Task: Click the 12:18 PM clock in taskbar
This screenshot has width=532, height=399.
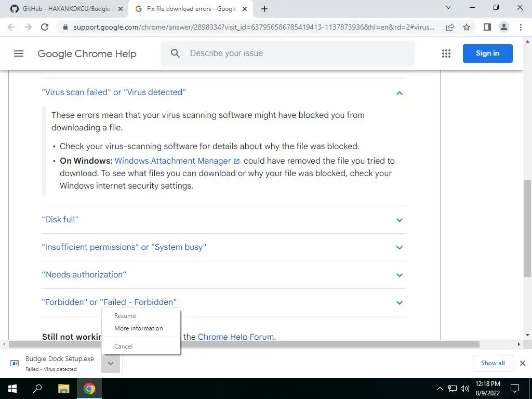Action: pyautogui.click(x=487, y=384)
